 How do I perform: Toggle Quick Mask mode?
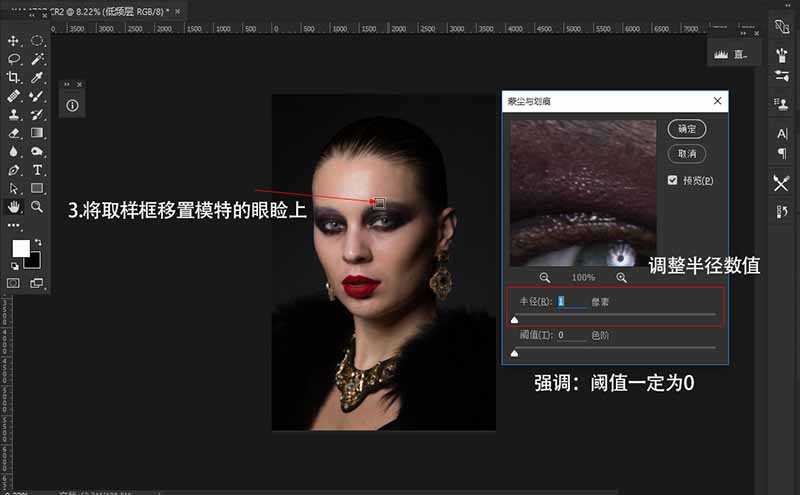14,283
